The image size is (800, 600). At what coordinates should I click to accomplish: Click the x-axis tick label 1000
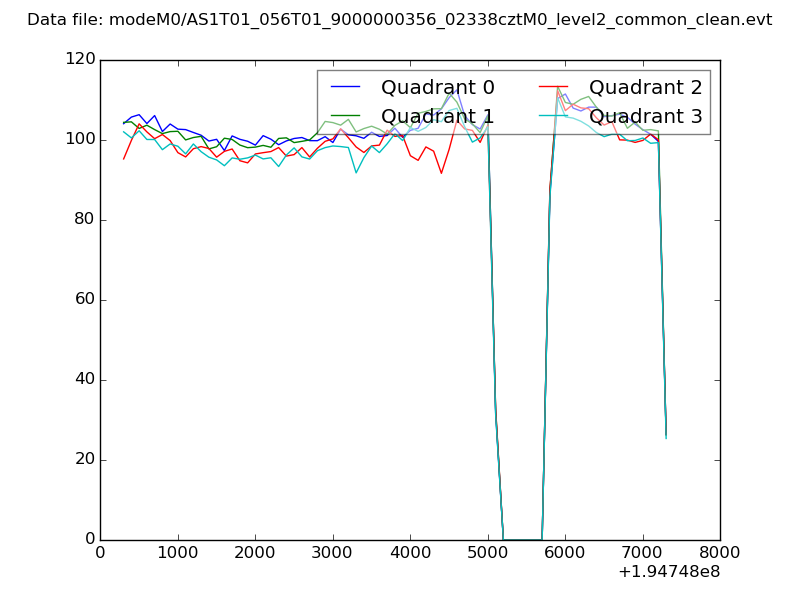click(177, 553)
